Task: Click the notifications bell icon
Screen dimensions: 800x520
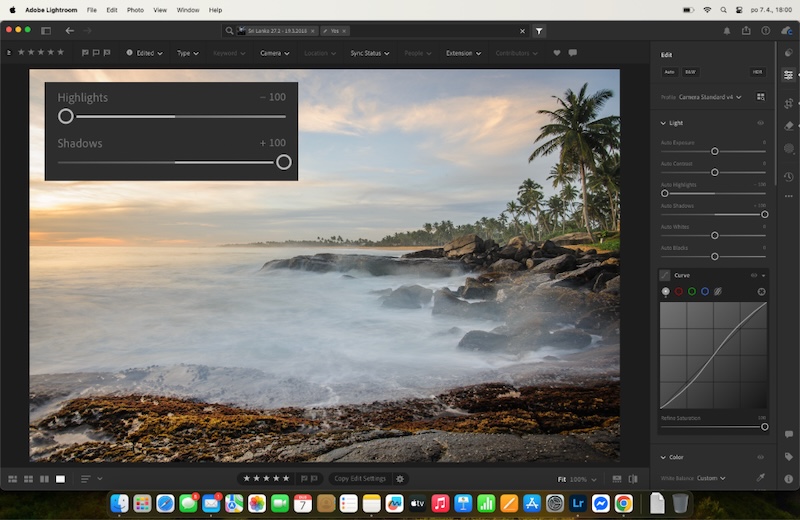Action: point(727,31)
